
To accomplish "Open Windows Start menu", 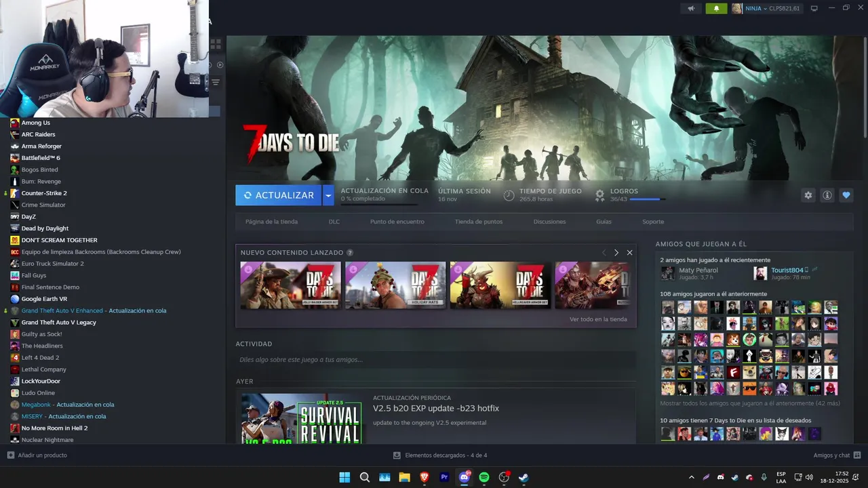I will pos(344,477).
